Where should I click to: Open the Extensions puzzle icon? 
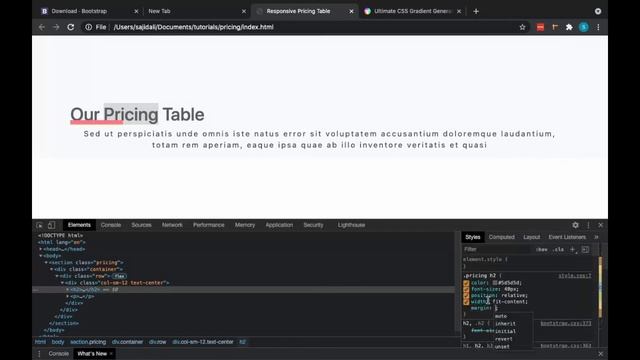click(x=569, y=27)
